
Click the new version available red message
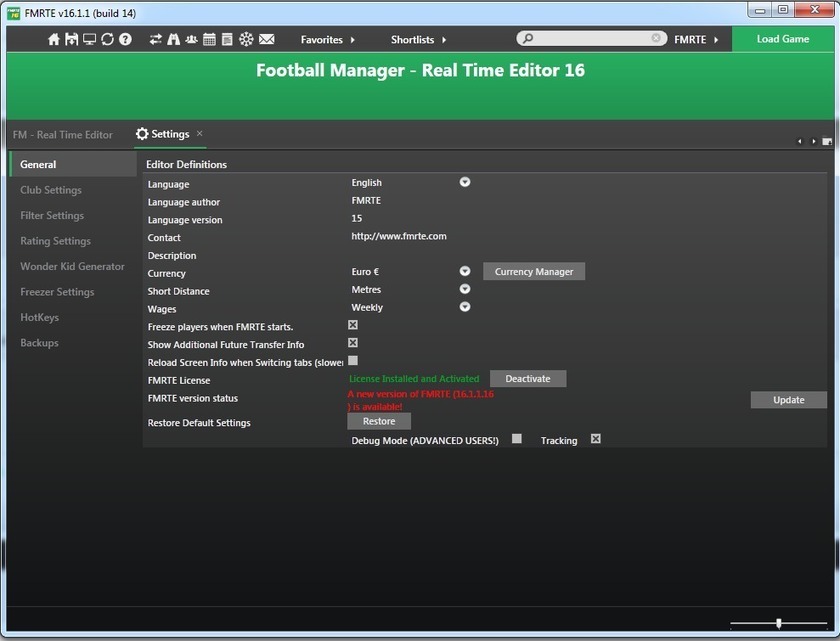(x=421, y=400)
